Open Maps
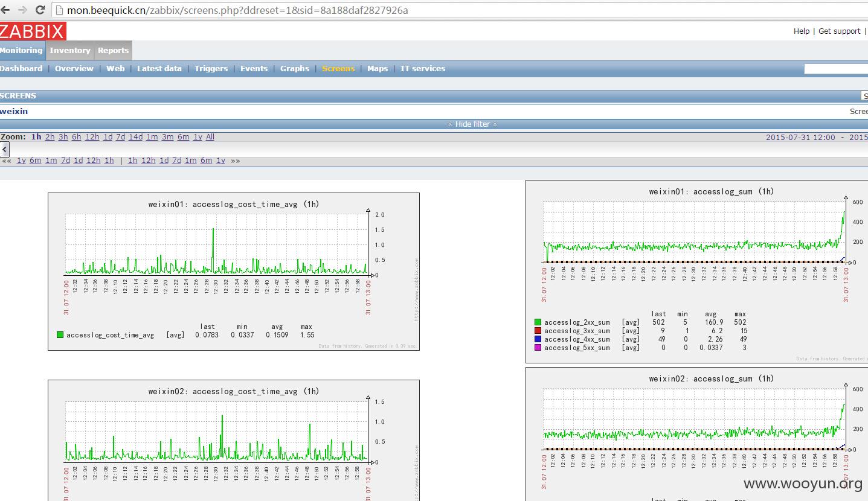868x501 pixels. 378,69
